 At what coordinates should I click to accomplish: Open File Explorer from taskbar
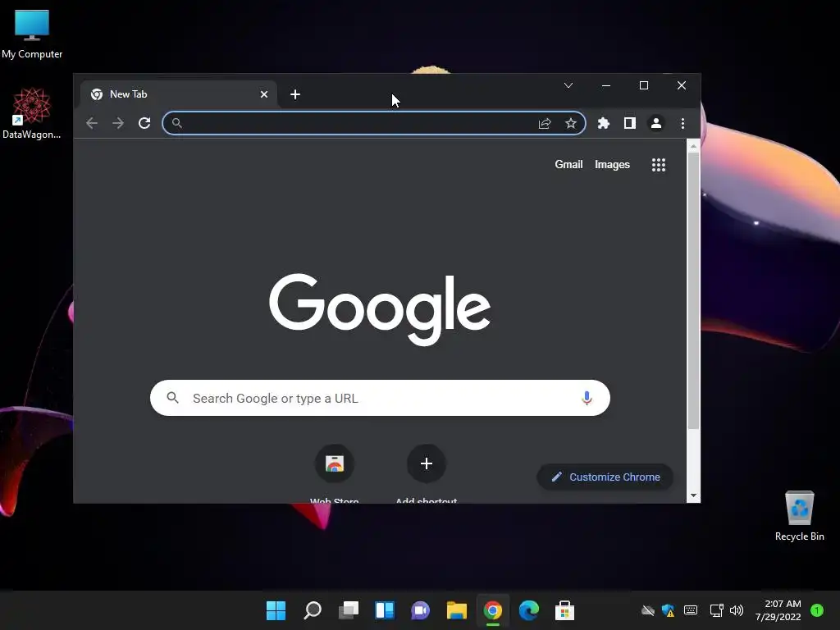click(456, 610)
